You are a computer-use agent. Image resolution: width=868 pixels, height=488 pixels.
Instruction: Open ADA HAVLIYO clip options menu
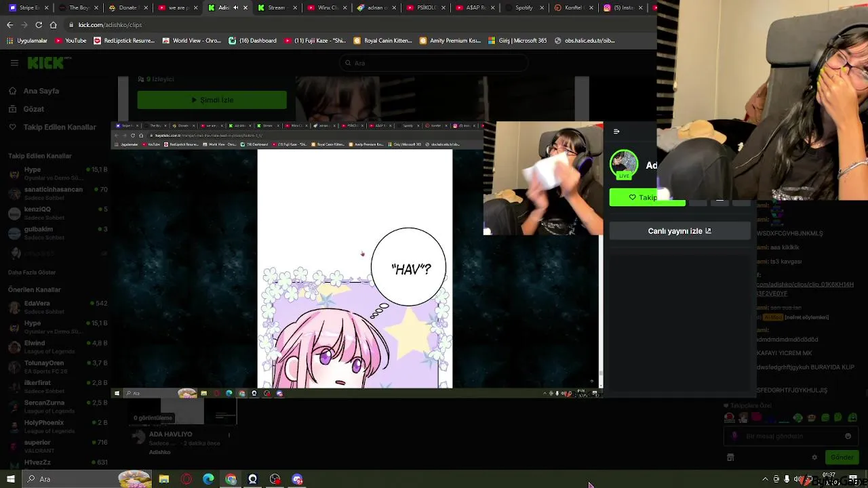pyautogui.click(x=229, y=435)
